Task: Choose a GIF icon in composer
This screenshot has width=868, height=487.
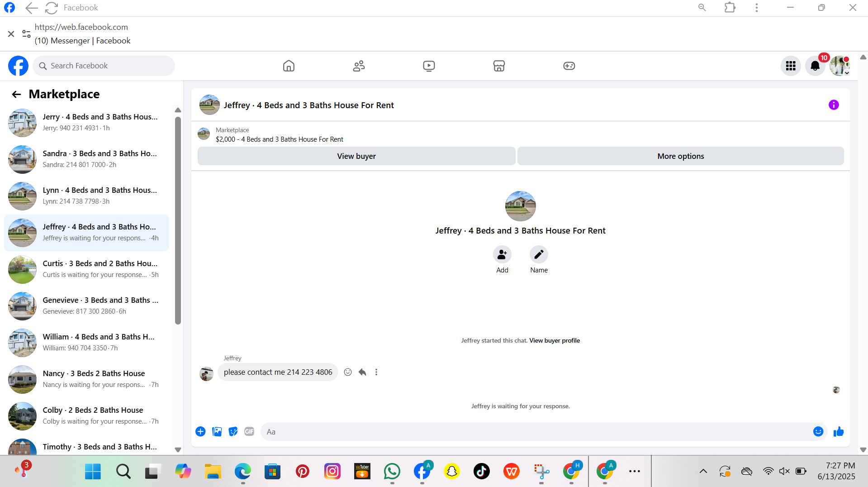Action: (x=249, y=432)
